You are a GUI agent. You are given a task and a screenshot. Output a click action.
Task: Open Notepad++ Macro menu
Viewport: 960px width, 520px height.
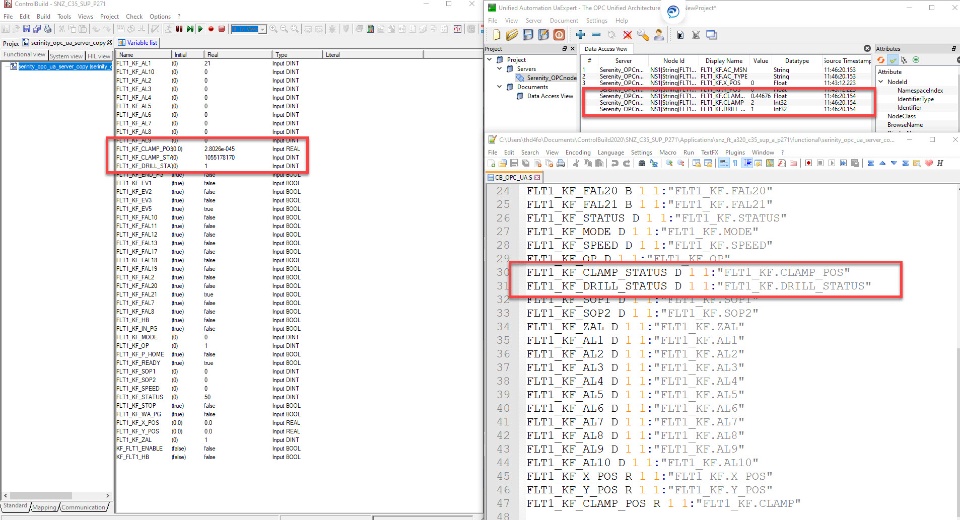(x=668, y=153)
